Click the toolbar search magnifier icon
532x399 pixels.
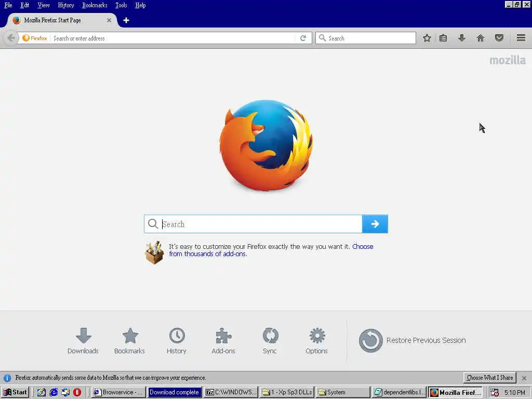(x=322, y=38)
